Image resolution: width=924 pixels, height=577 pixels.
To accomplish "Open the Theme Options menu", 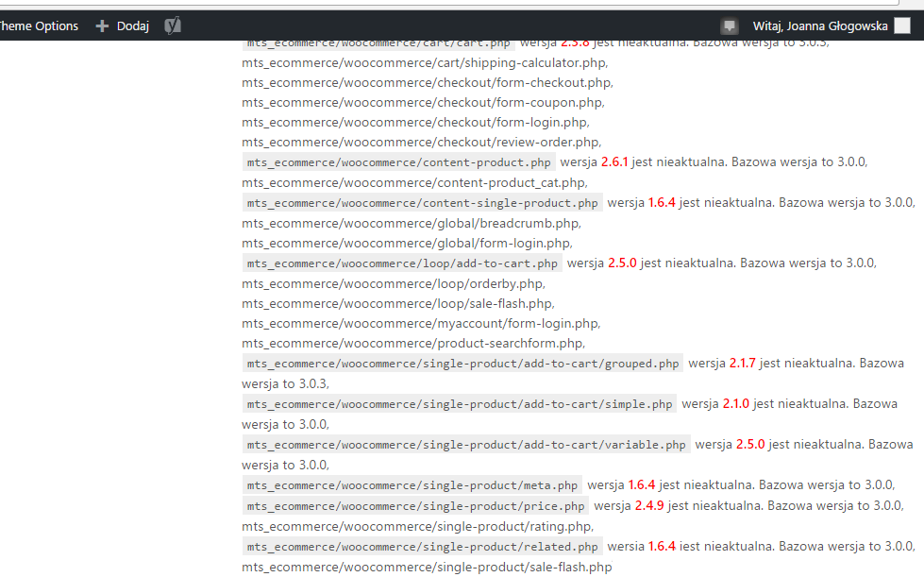I will click(39, 25).
